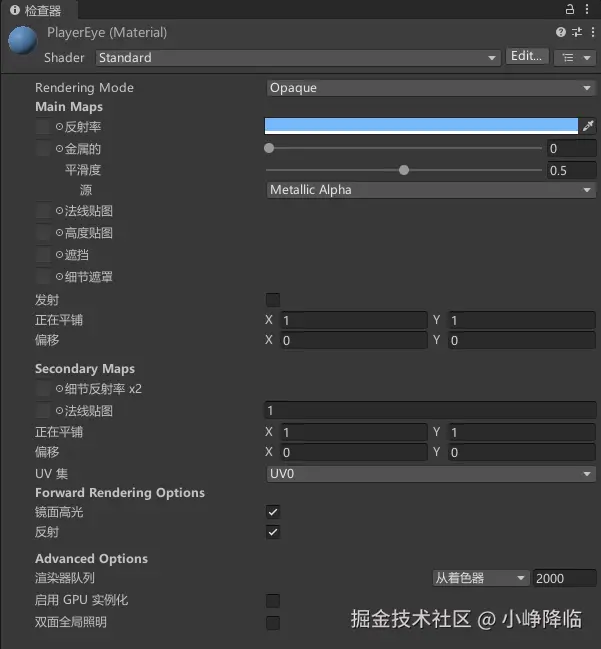This screenshot has height=649, width=601.
Task: Click Secondary Maps 正在平铺 X field
Action: tap(353, 432)
